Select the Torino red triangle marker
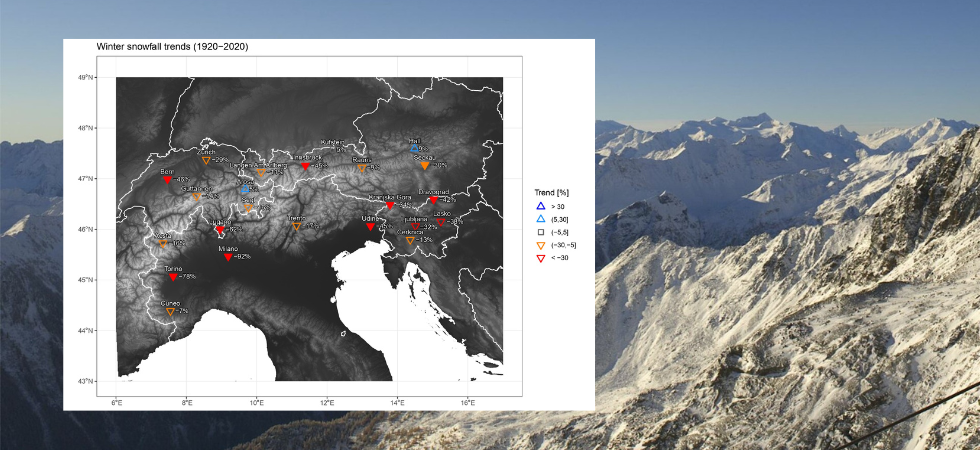Image resolution: width=980 pixels, height=450 pixels. click(173, 277)
